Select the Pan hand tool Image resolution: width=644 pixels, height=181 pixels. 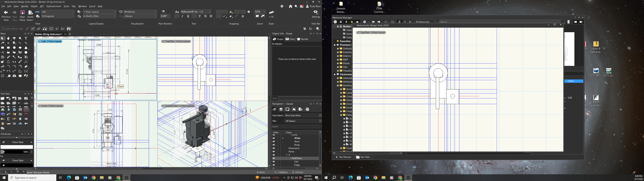(8, 39)
